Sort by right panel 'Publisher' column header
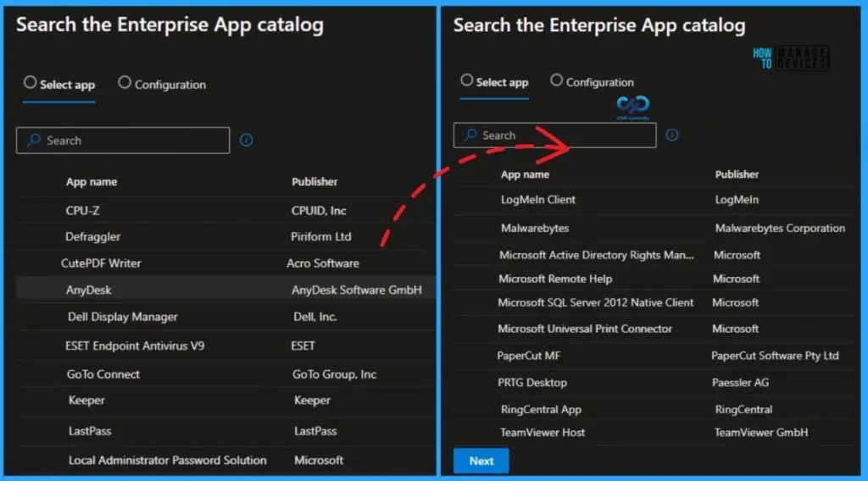 coord(737,174)
